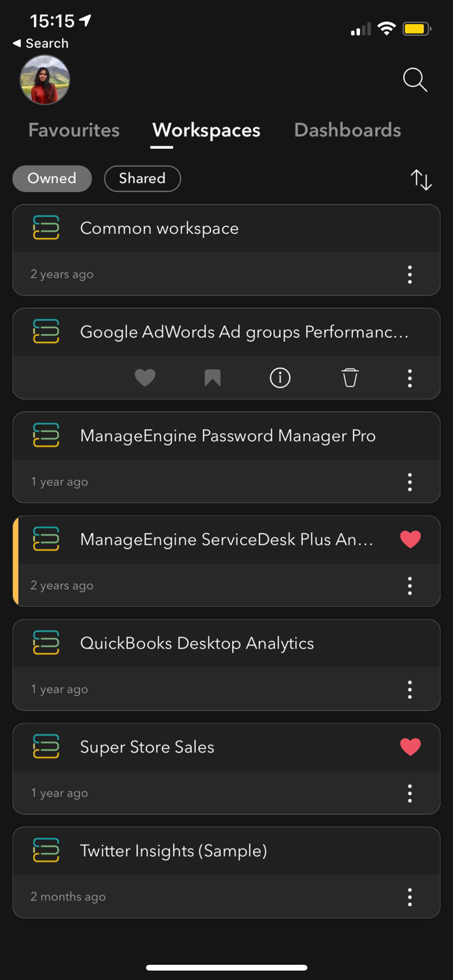This screenshot has width=453, height=980.
Task: Delete Google AdWords workspace via trash icon
Action: coord(350,378)
